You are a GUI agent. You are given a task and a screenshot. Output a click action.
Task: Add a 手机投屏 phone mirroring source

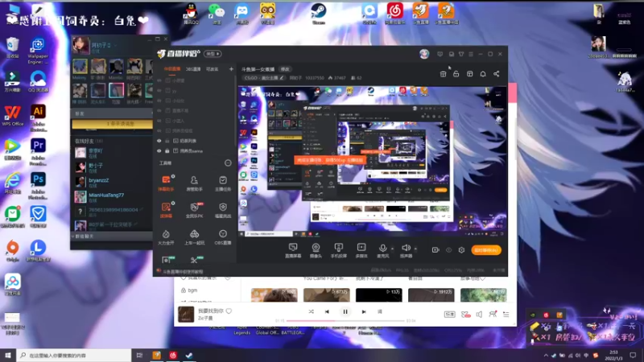[x=338, y=250]
